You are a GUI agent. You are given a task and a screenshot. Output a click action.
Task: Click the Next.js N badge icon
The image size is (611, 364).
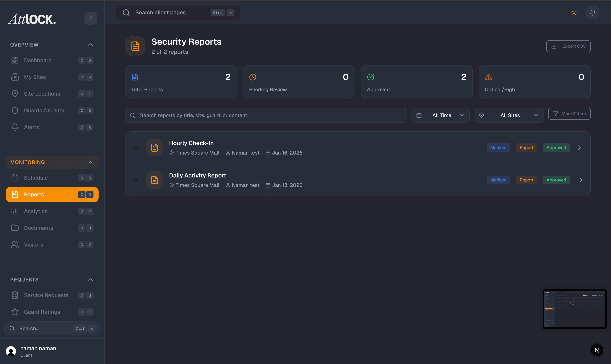pos(597,350)
